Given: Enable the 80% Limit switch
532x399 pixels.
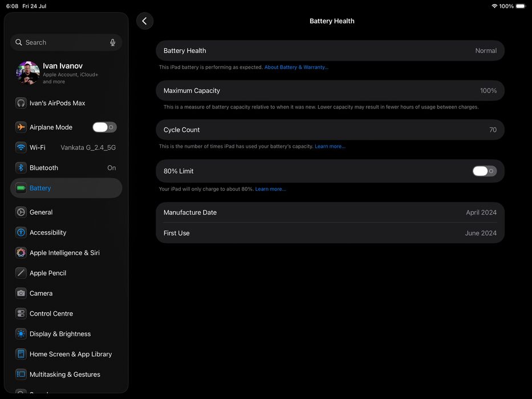Looking at the screenshot, I should point(485,171).
